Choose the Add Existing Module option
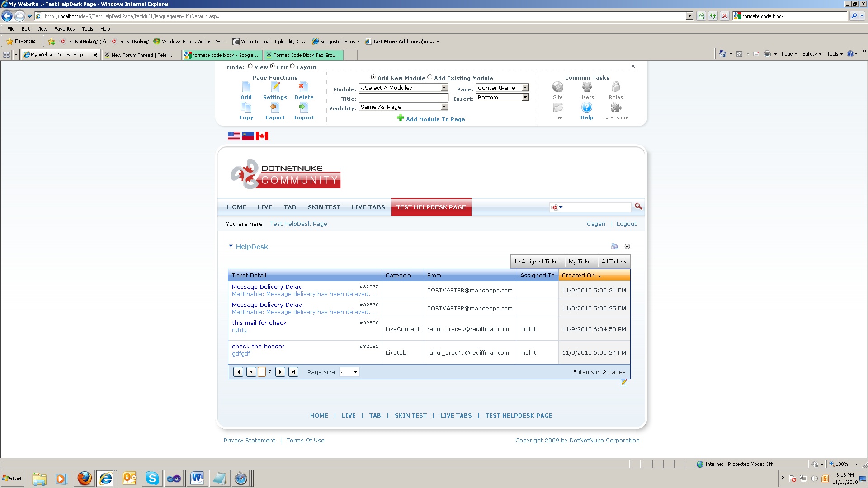The width and height of the screenshot is (868, 488). [430, 77]
